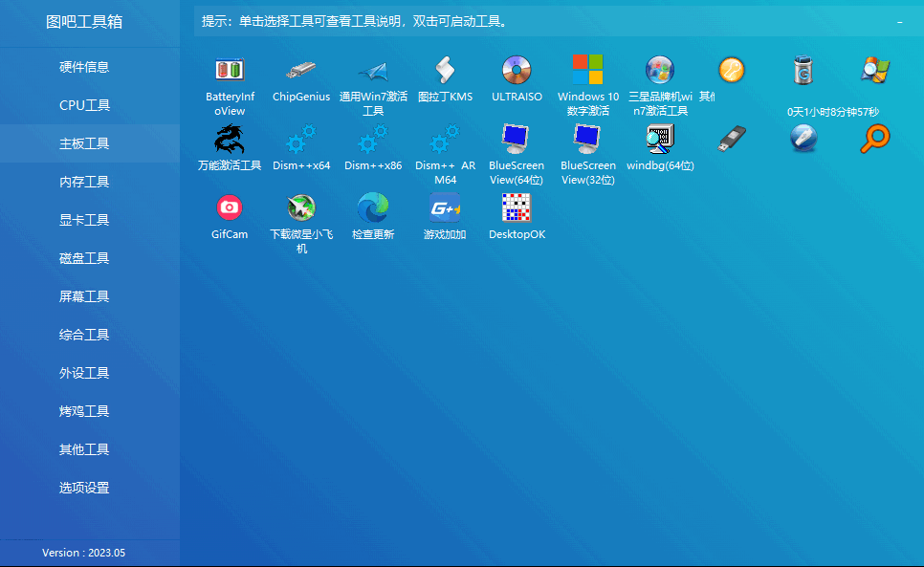Click the 0天1小时8分钟57秒 uptime text
This screenshot has width=924, height=567.
[x=833, y=112]
